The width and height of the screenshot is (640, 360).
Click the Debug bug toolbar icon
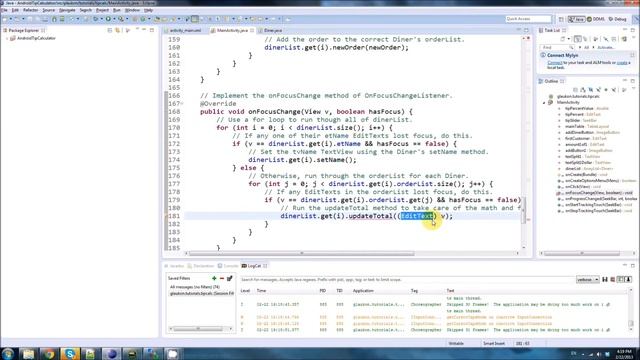pyautogui.click(x=96, y=19)
